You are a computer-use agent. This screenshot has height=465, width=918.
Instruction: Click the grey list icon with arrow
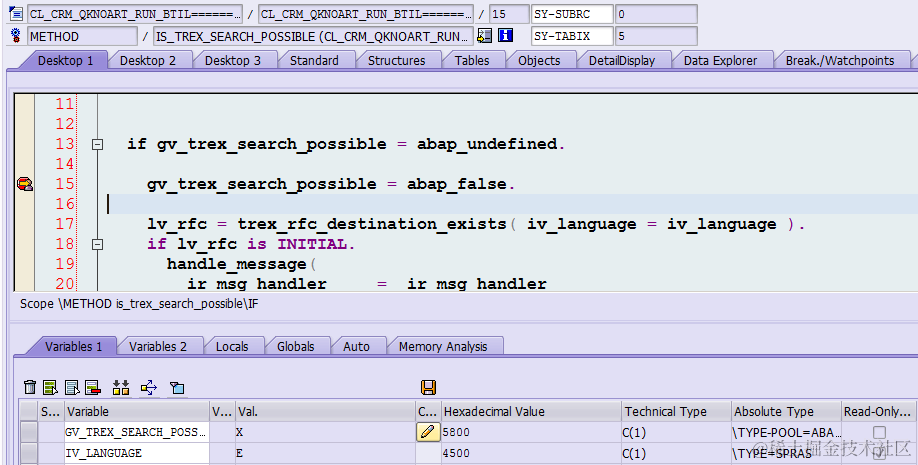click(x=72, y=387)
